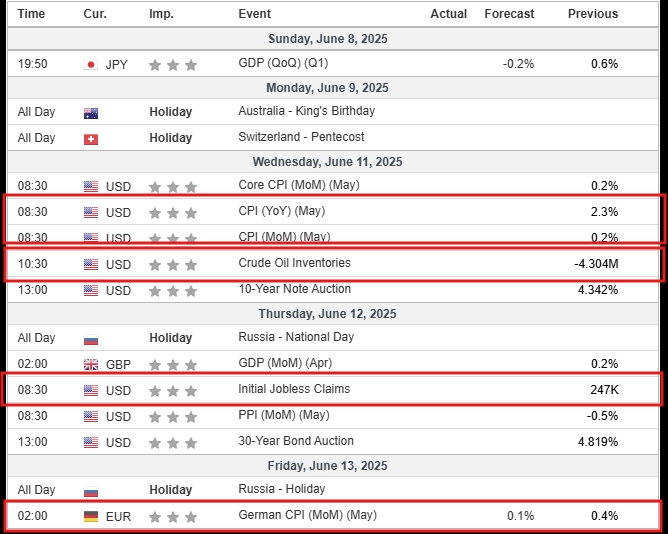Click the Russian flag in National Day row

91,339
